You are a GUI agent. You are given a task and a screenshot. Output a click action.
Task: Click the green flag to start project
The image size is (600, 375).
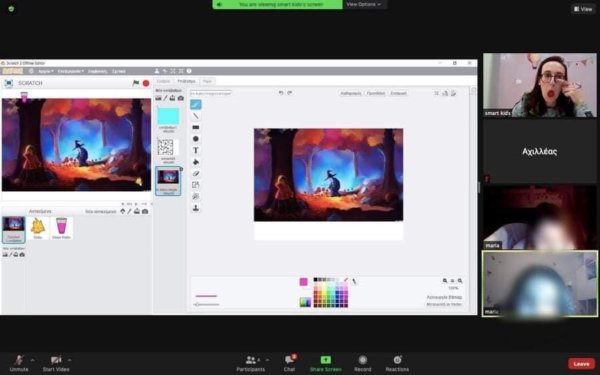(x=135, y=83)
